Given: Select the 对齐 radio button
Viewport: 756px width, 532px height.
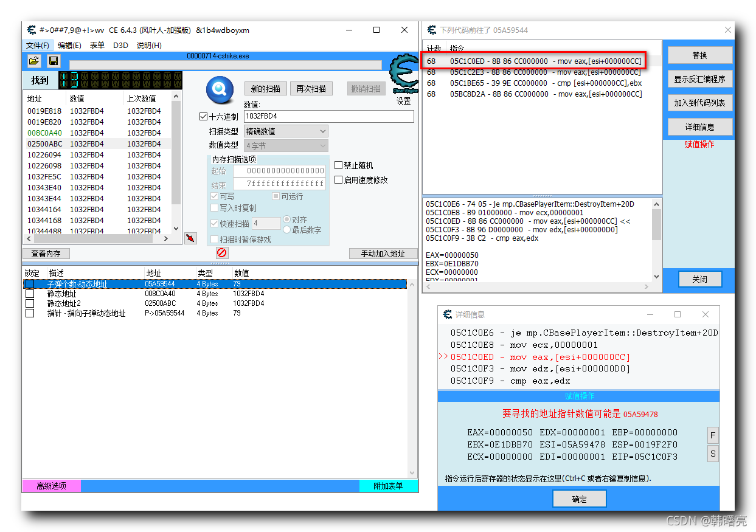Looking at the screenshot, I should click(287, 219).
